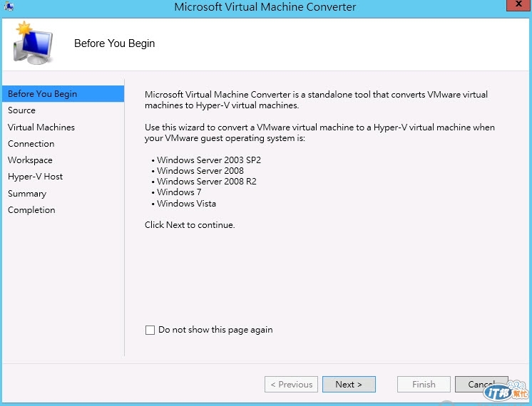Click the title bar application icon
Image resolution: width=532 pixels, height=406 pixels.
(x=9, y=6)
